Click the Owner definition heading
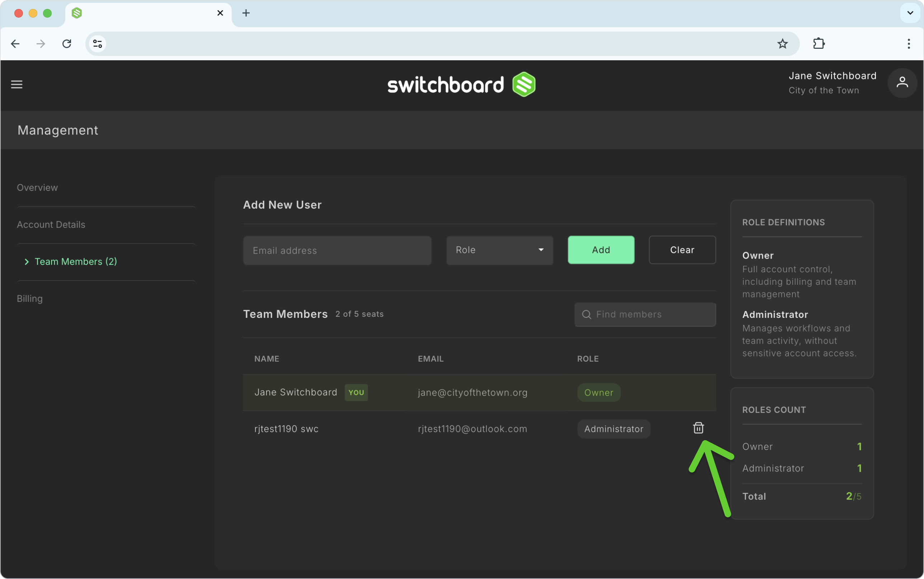 (x=758, y=255)
